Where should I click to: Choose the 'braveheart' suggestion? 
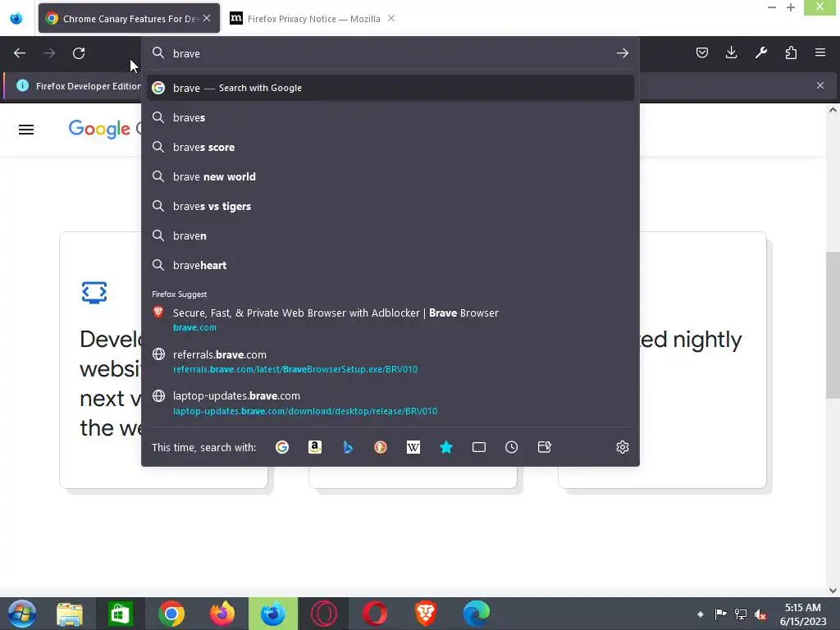click(x=390, y=265)
